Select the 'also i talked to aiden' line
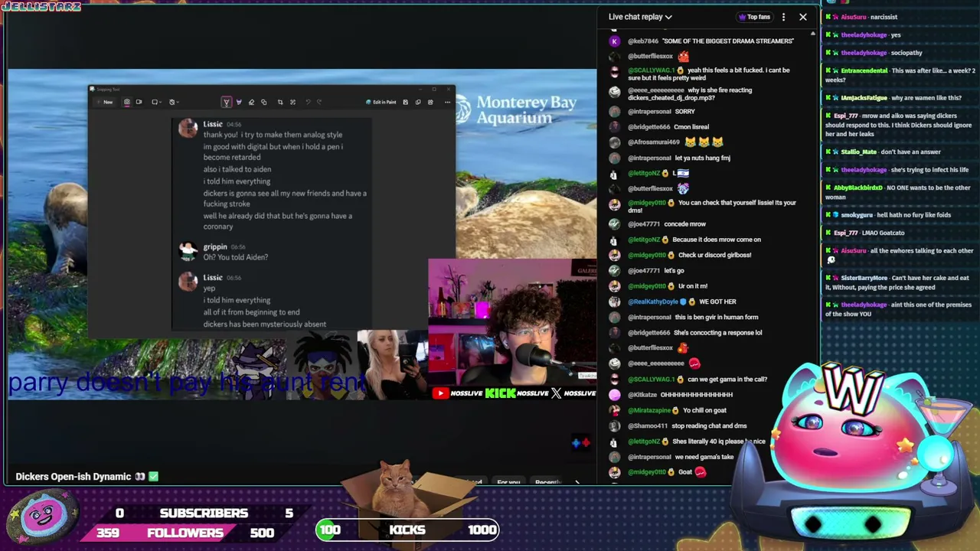980x551 pixels. tap(237, 169)
